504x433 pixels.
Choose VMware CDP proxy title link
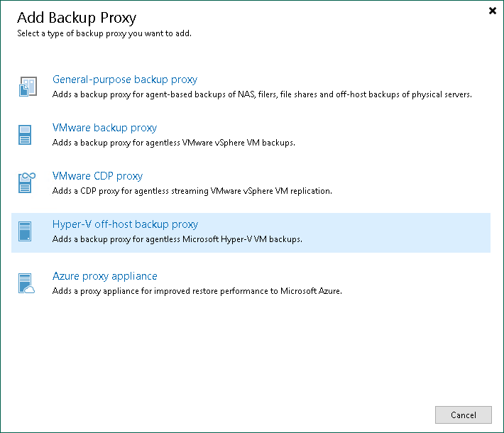tap(97, 176)
